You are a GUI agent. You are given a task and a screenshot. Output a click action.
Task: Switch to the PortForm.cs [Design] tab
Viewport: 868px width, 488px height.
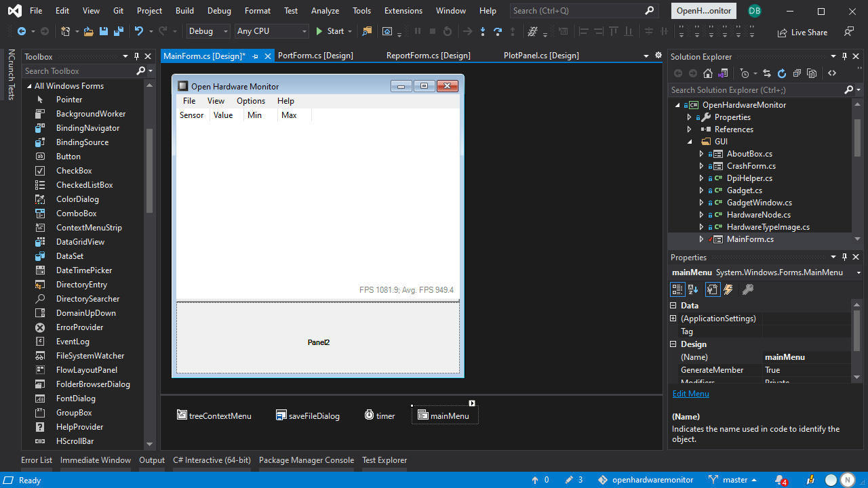click(x=315, y=56)
